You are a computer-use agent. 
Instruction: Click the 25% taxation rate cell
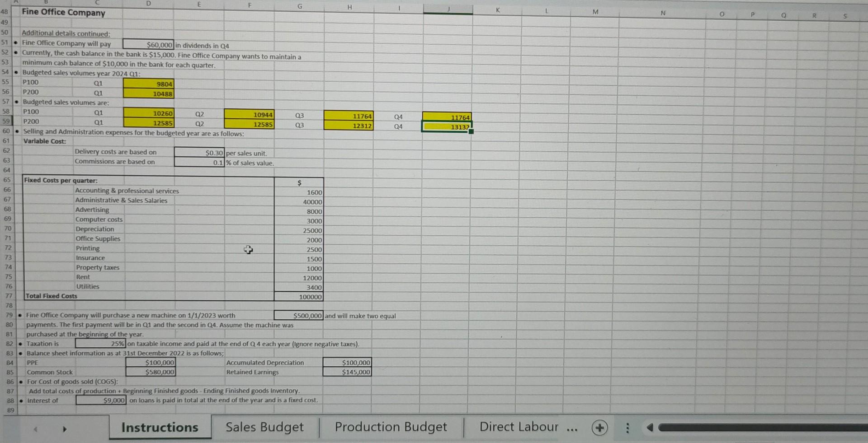pos(100,343)
